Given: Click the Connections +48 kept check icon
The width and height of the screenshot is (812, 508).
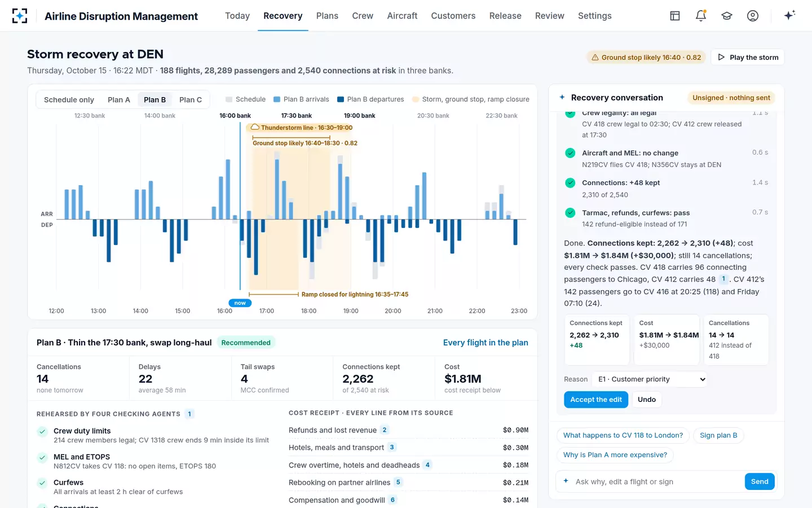Looking at the screenshot, I should (570, 183).
